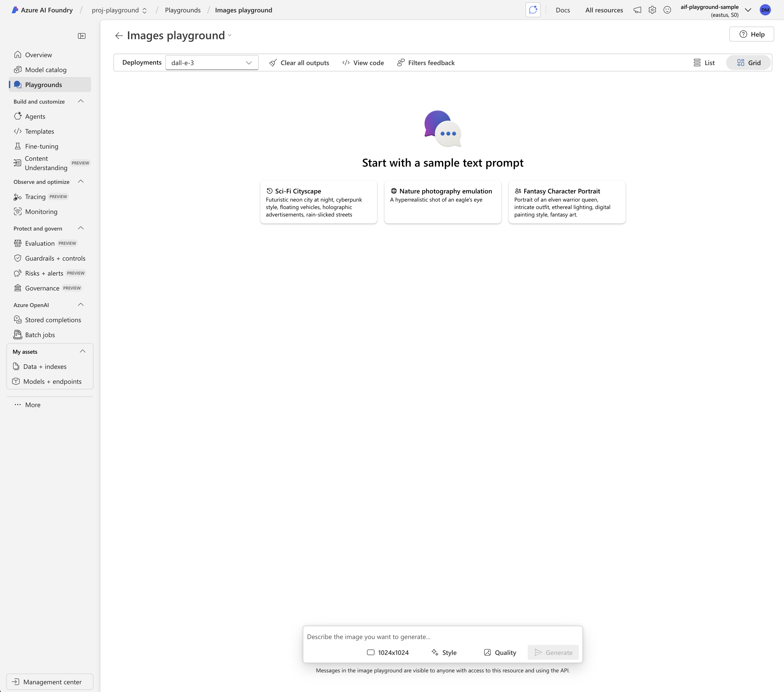The height and width of the screenshot is (692, 784).
Task: Collapse the left sidebar panel icon
Action: point(81,36)
